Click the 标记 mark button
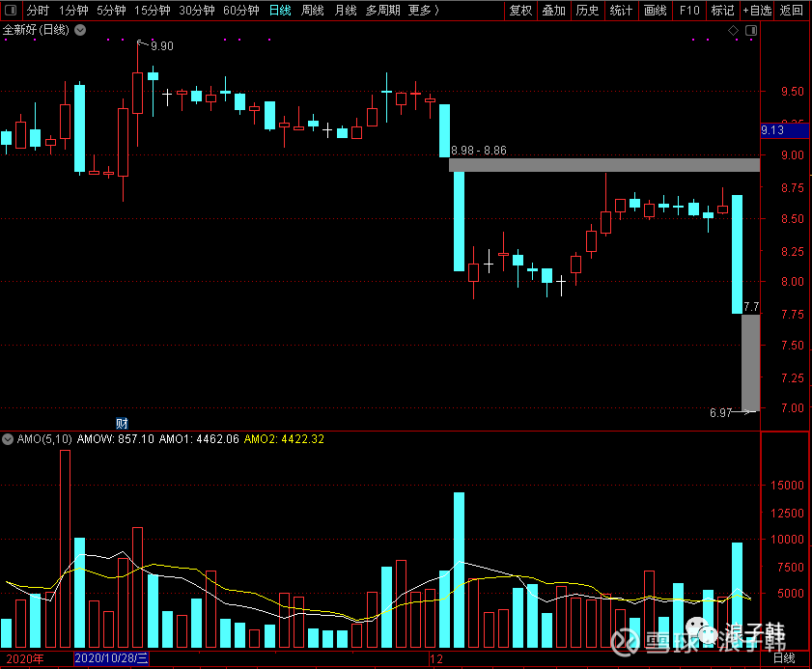 tap(723, 11)
